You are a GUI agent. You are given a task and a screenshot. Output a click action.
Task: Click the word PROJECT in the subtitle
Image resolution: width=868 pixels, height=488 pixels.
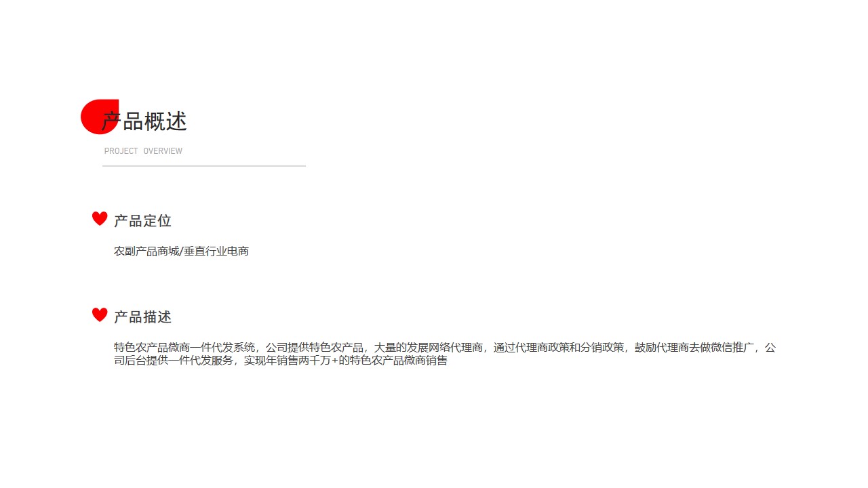[121, 151]
